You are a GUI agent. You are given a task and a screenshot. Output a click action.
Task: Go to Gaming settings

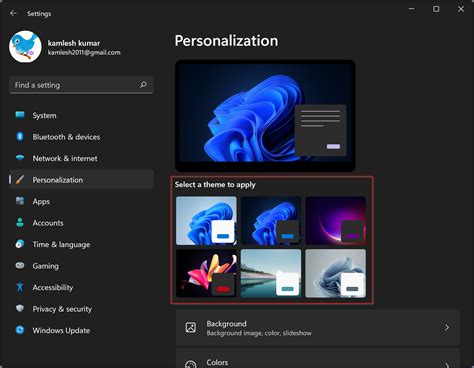pos(81,266)
